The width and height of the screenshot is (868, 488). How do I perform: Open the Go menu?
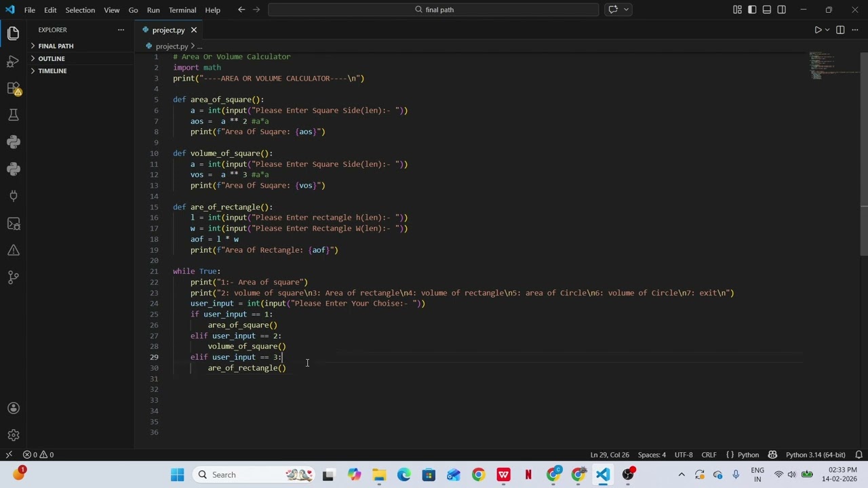tap(133, 10)
